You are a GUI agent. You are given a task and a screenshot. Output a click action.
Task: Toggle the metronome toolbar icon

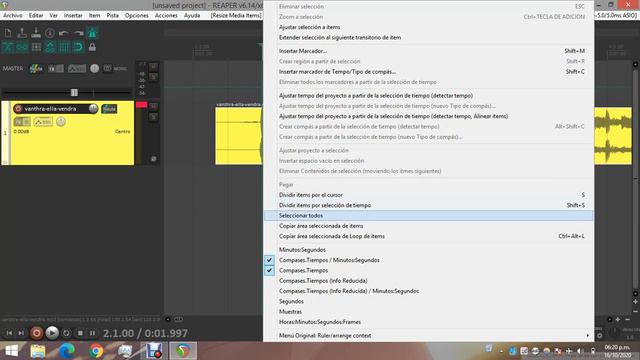(92, 33)
